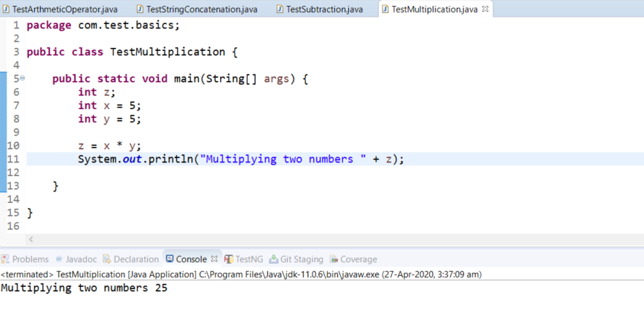Open the TestStringConcatenation.java tab
The image size is (644, 332).
[202, 9]
